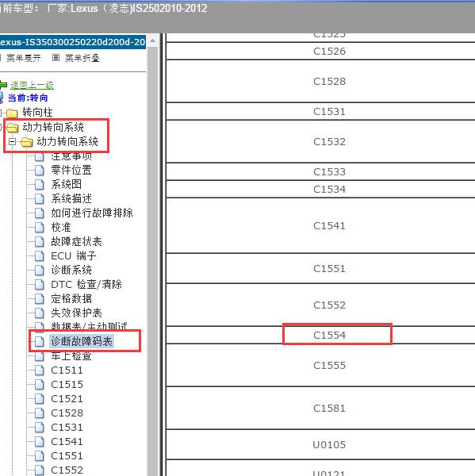Click C1555 in the fault code table
475x476 pixels.
[329, 365]
